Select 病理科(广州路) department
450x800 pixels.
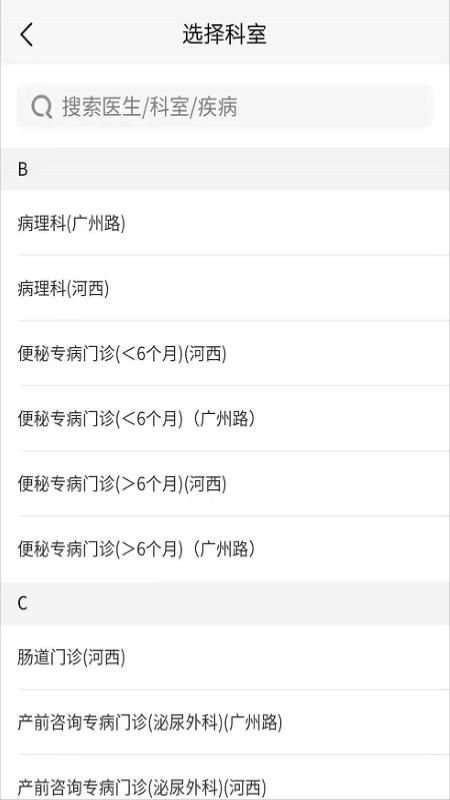coord(225,223)
